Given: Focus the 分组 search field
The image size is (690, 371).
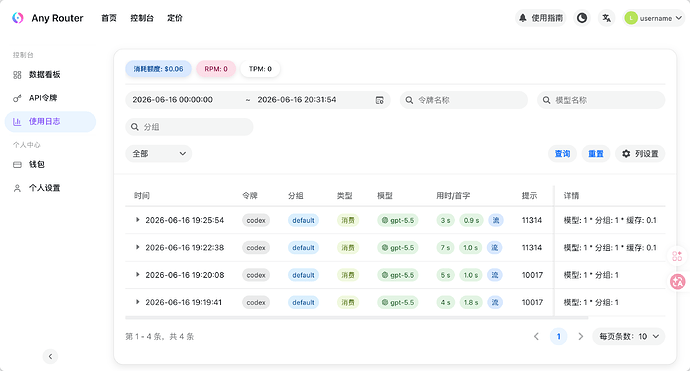Looking at the screenshot, I should (x=189, y=127).
